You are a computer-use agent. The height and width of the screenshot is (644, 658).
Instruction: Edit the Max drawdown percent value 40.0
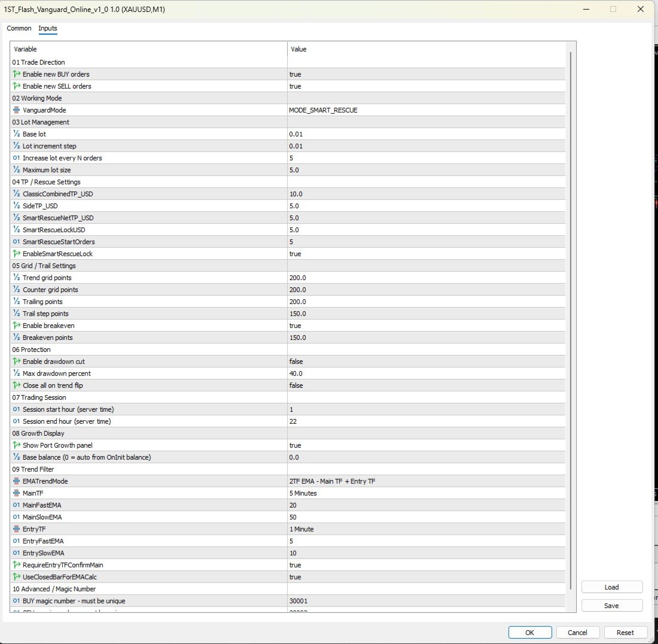pos(427,373)
